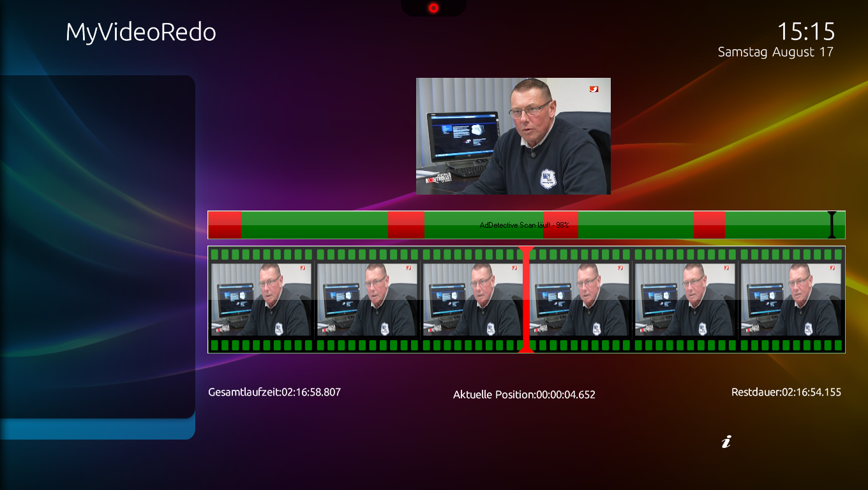Click the red recording indicator at top
This screenshot has width=868, height=490.
tap(434, 8)
